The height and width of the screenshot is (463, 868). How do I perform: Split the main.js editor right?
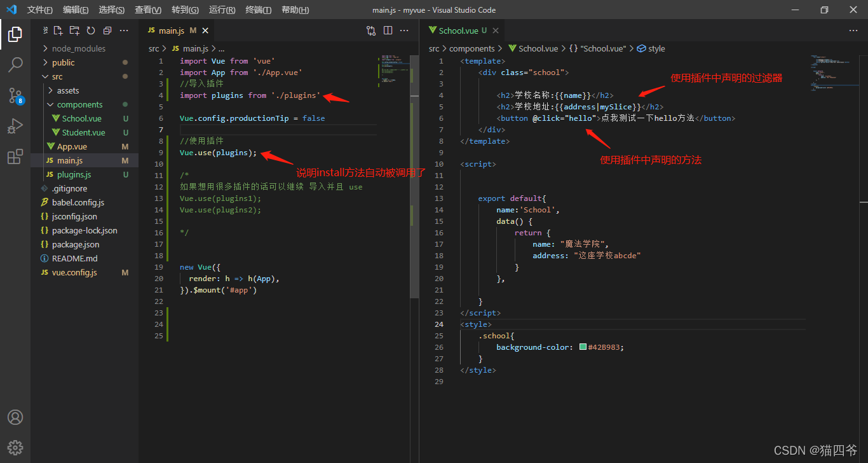(x=388, y=31)
